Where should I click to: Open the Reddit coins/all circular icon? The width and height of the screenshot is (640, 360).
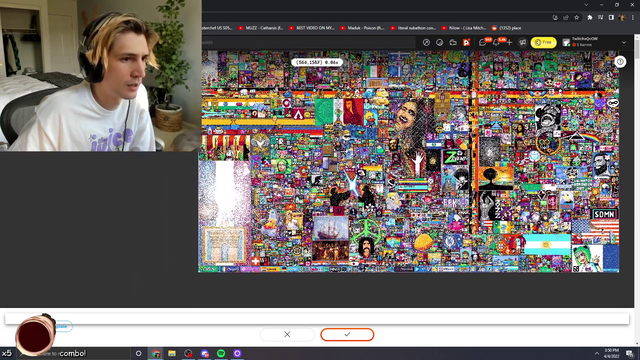click(x=440, y=42)
